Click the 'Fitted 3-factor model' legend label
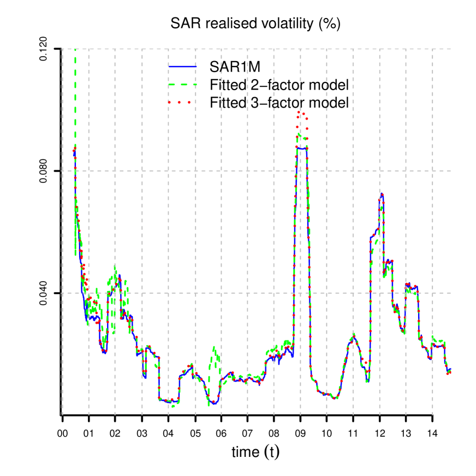This screenshot has height=476, width=476. 279,103
